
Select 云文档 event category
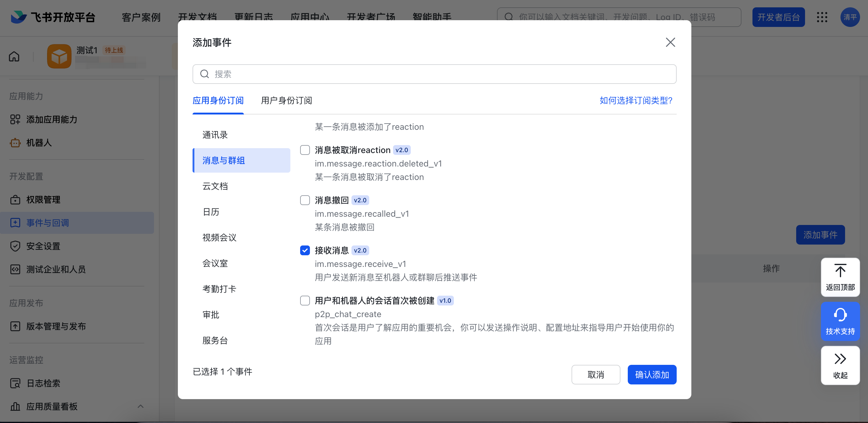(241, 186)
